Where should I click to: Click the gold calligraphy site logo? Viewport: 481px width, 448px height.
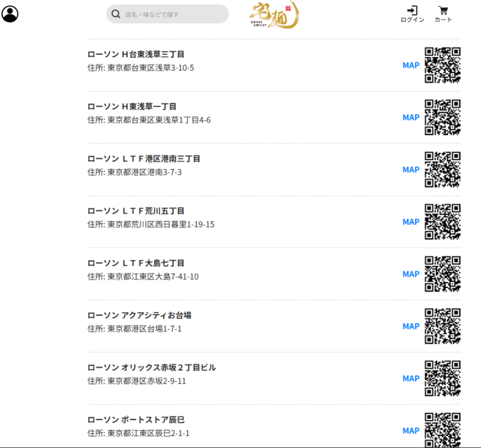coord(274,15)
